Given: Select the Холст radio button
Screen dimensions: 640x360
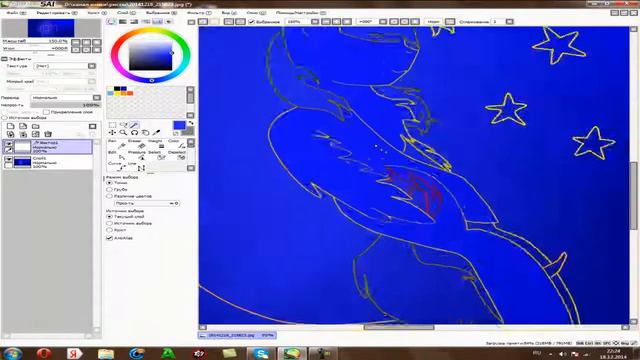Looking at the screenshot, I should click(x=109, y=230).
